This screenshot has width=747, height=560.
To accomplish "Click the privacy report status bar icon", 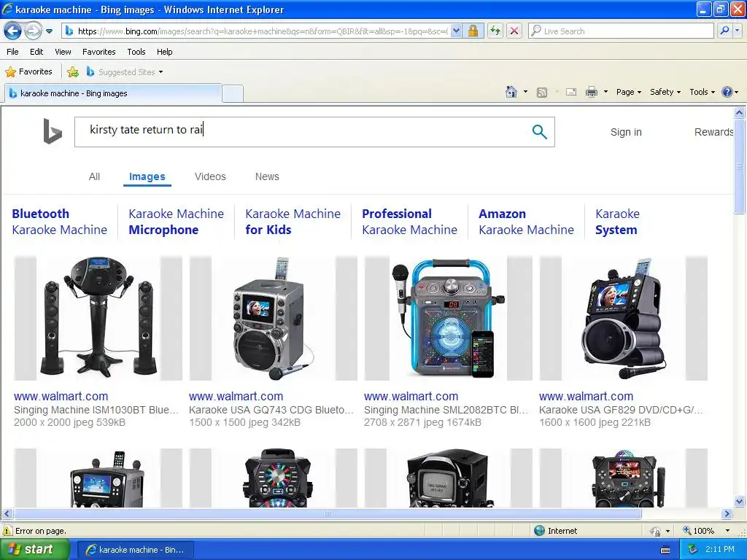I will (x=656, y=531).
